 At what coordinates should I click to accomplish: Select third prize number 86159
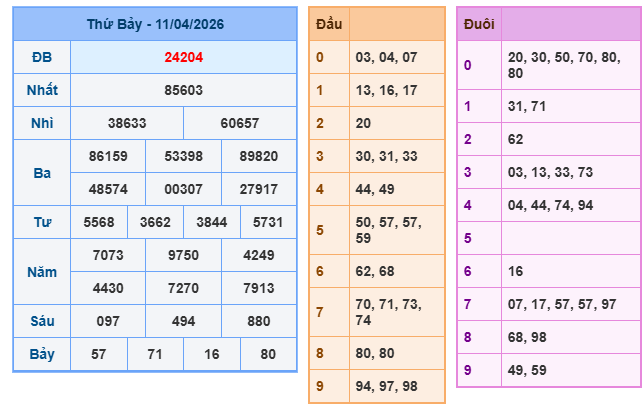tap(108, 156)
